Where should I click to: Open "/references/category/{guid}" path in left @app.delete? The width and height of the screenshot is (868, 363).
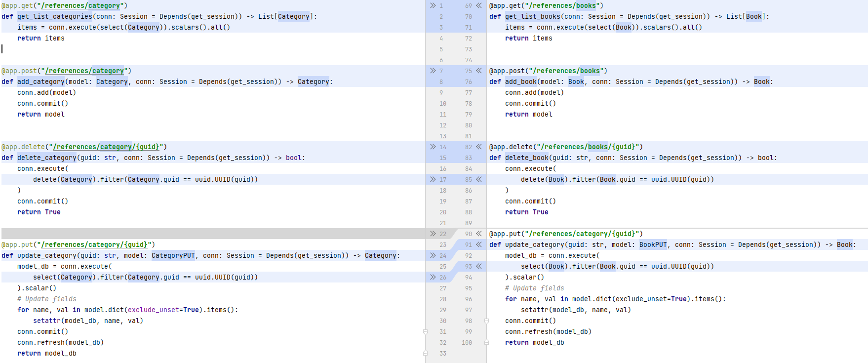(x=106, y=147)
